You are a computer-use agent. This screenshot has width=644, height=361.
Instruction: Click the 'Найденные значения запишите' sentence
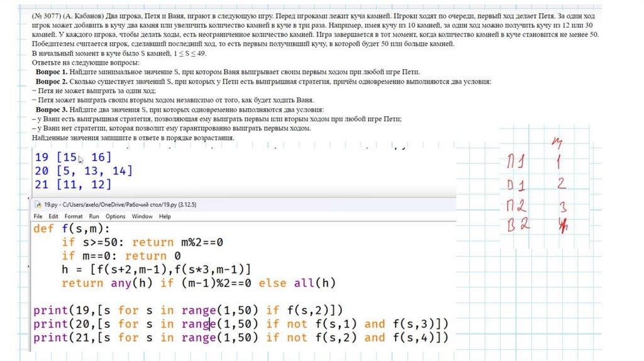pyautogui.click(x=133, y=138)
